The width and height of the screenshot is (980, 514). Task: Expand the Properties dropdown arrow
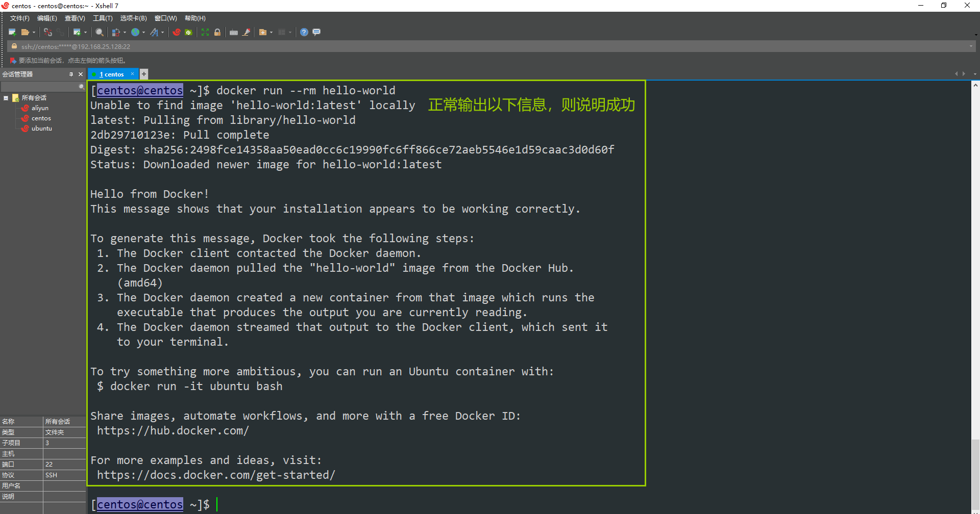85,32
